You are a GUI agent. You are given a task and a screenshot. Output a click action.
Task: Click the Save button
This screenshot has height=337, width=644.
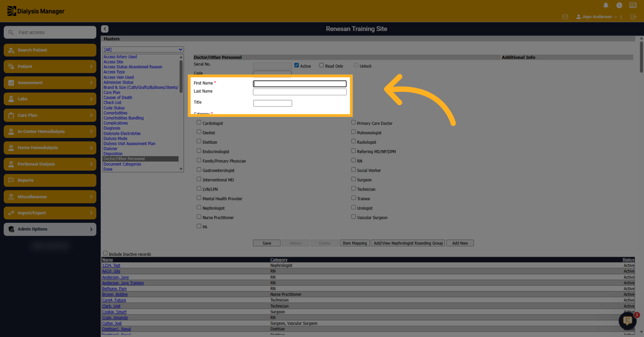pyautogui.click(x=267, y=243)
